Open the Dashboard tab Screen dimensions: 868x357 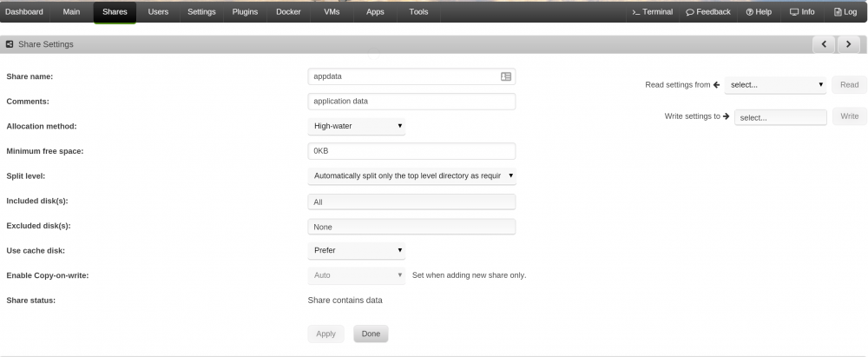click(x=24, y=11)
